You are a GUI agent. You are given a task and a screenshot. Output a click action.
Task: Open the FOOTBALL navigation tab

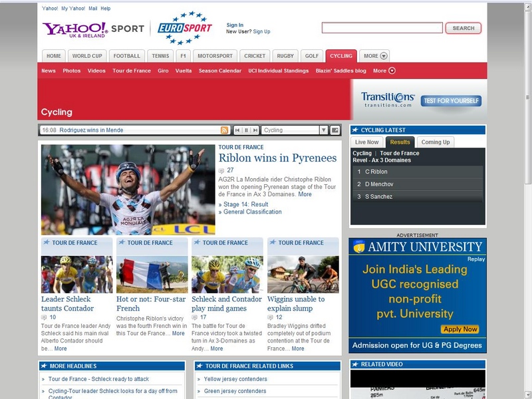(126, 56)
